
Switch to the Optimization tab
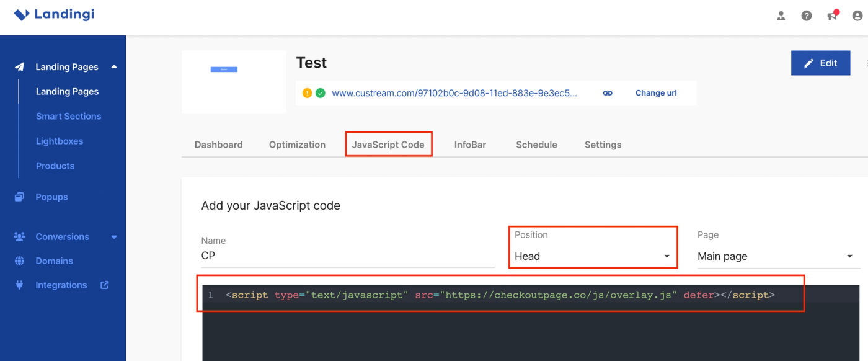297,145
